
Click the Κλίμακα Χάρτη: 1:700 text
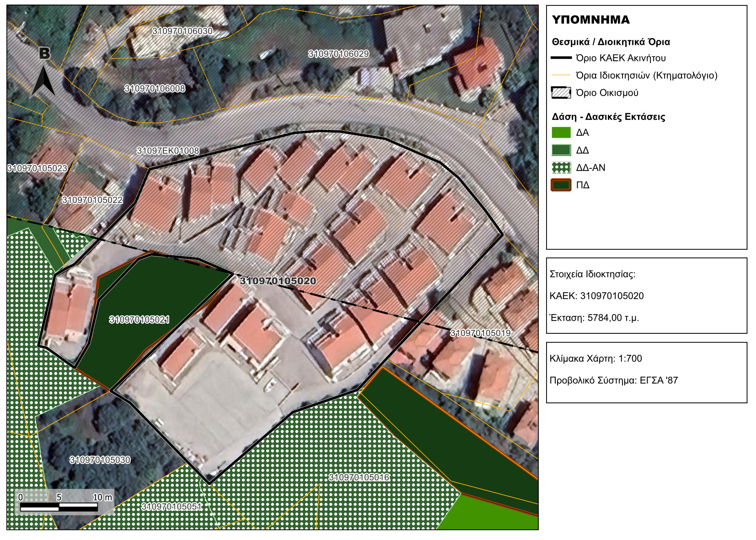pyautogui.click(x=595, y=358)
